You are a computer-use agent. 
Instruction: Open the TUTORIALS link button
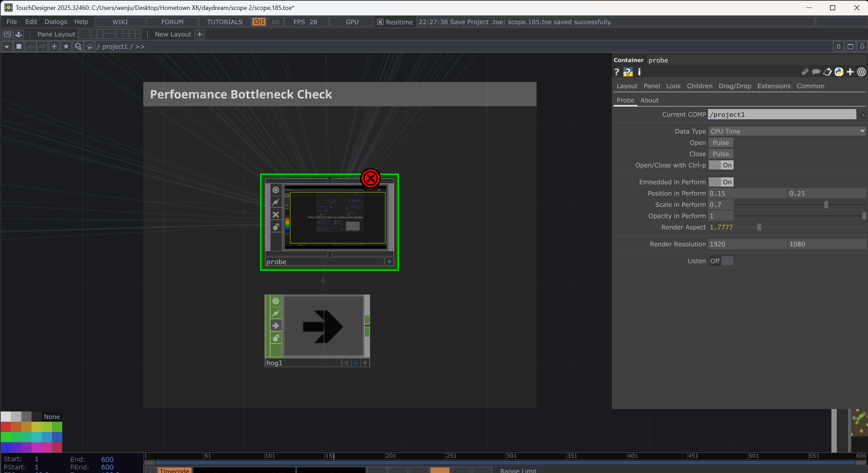[x=225, y=22]
